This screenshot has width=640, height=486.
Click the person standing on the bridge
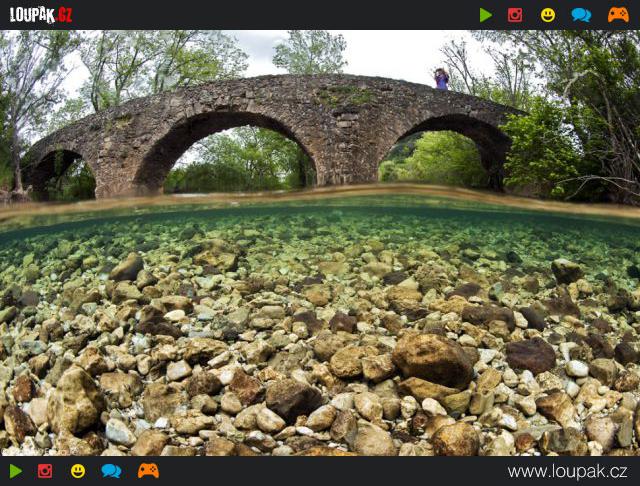point(441,79)
